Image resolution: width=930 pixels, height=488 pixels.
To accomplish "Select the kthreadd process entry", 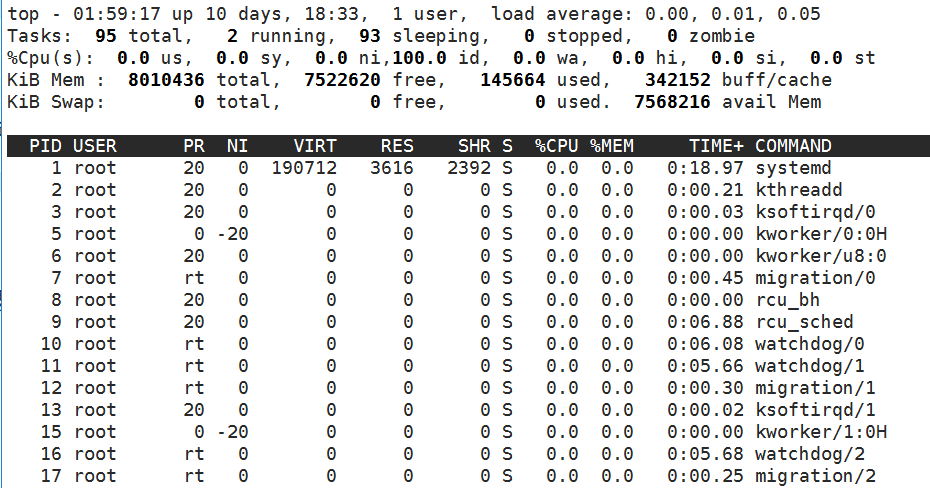I will coord(798,190).
